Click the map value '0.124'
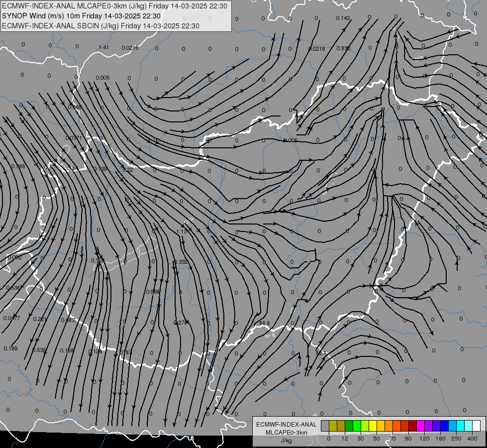The height and width of the screenshot is (448, 487). (95, 351)
